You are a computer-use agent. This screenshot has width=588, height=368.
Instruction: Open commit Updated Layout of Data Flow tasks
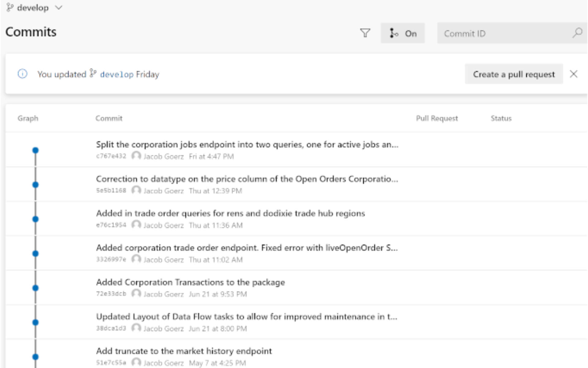coord(247,316)
